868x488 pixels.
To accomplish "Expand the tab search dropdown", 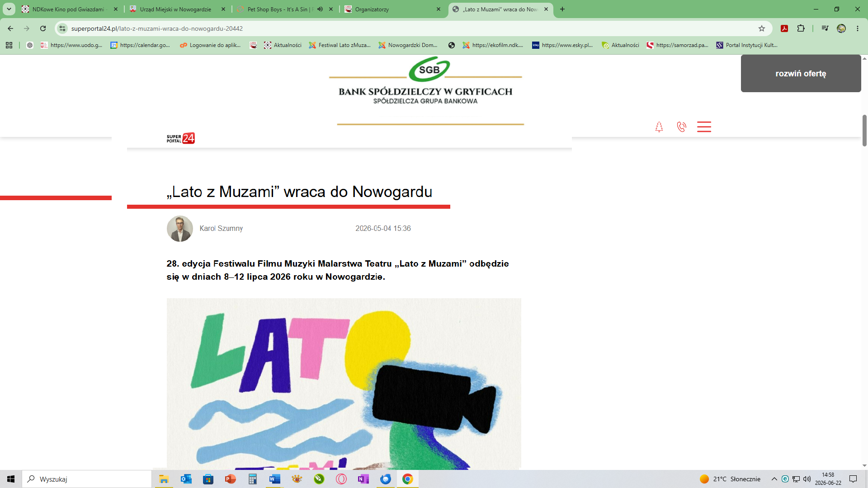I will [9, 9].
